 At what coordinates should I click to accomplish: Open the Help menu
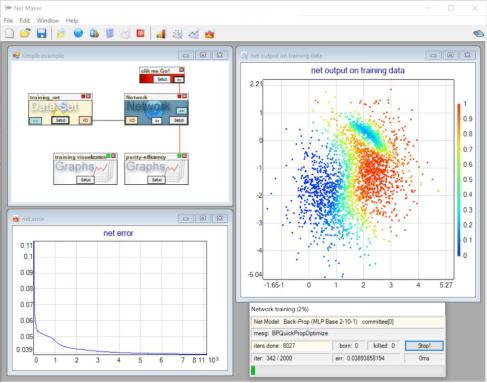click(x=72, y=21)
